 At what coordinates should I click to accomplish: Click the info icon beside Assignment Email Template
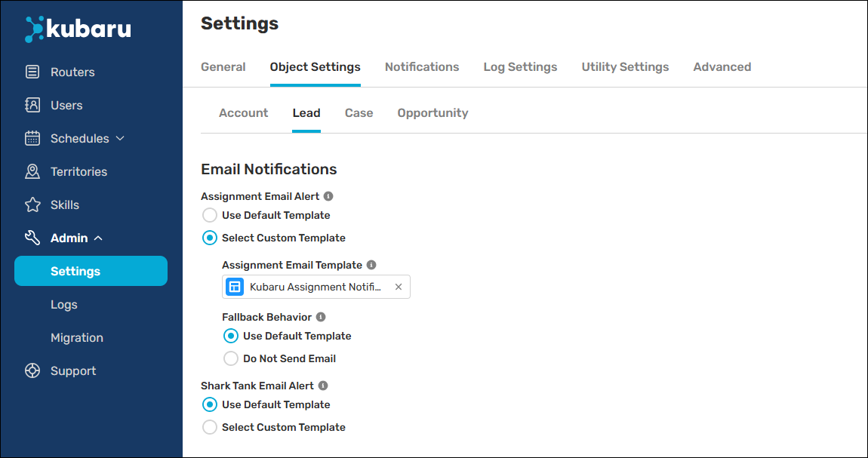[x=371, y=265]
